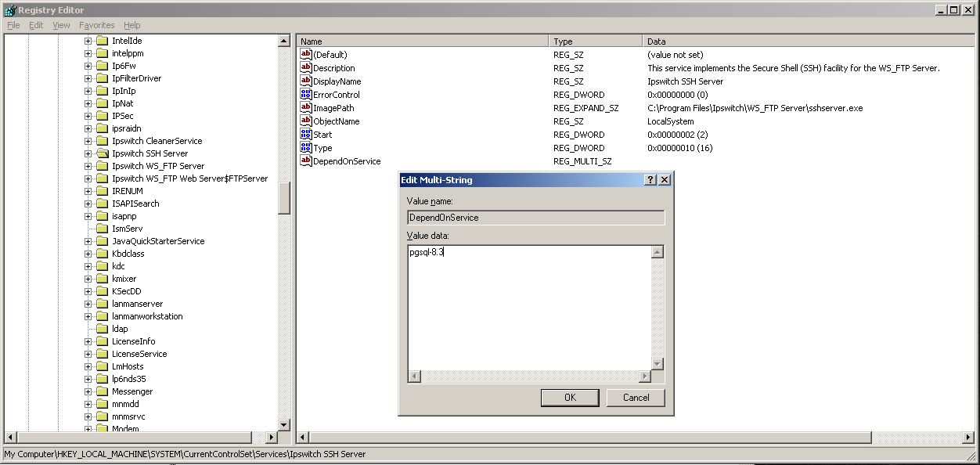Screen dimensions: 980x465
Task: Select the LicenseInfo key
Action: [x=134, y=341]
